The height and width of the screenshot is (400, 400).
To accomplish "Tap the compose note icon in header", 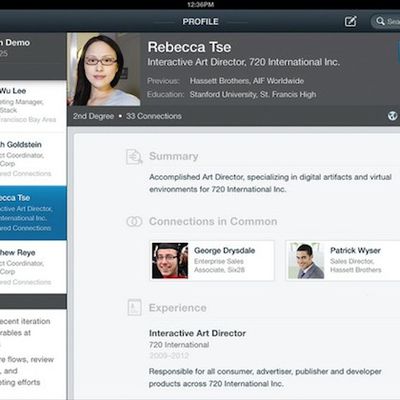I will click(350, 22).
